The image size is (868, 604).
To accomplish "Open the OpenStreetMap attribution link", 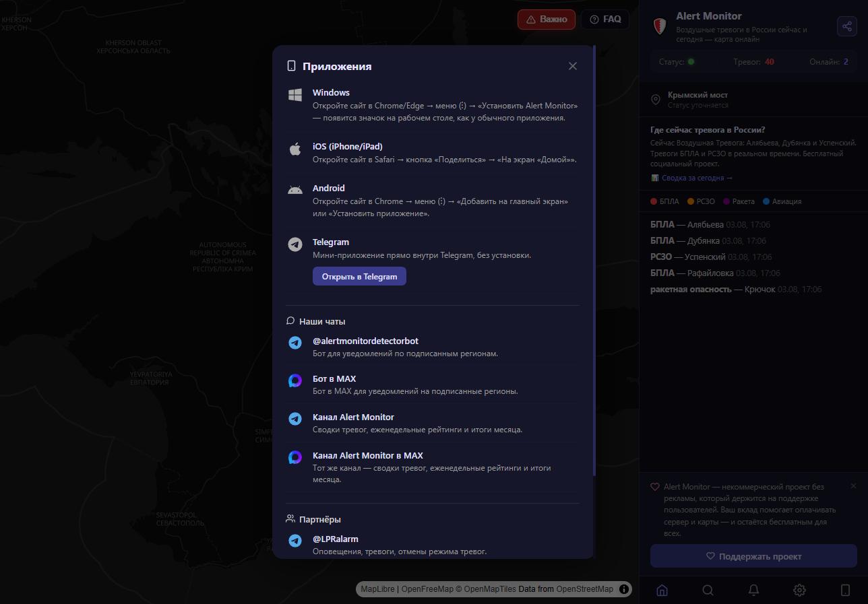I will [x=585, y=589].
